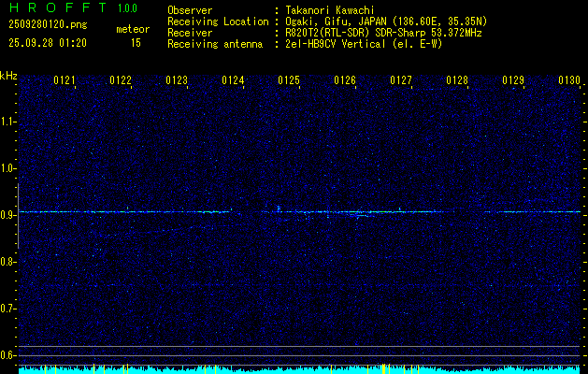Screen dimensions: 588x374
Task: Click the date stamp 25.09.28 01:20
Action: [48, 43]
